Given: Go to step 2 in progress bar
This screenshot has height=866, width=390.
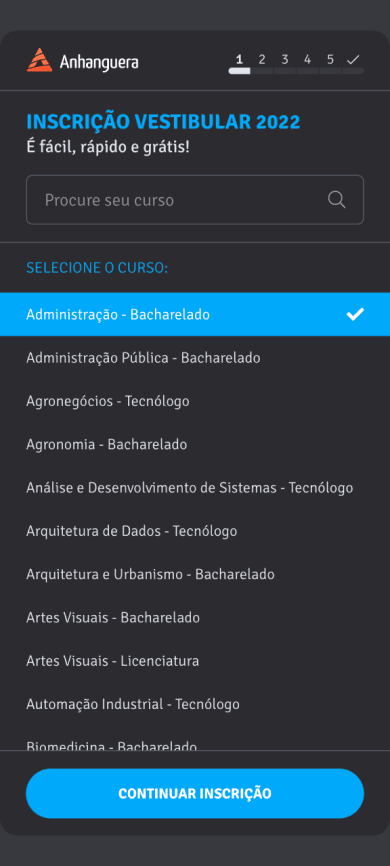Looking at the screenshot, I should click(x=262, y=60).
